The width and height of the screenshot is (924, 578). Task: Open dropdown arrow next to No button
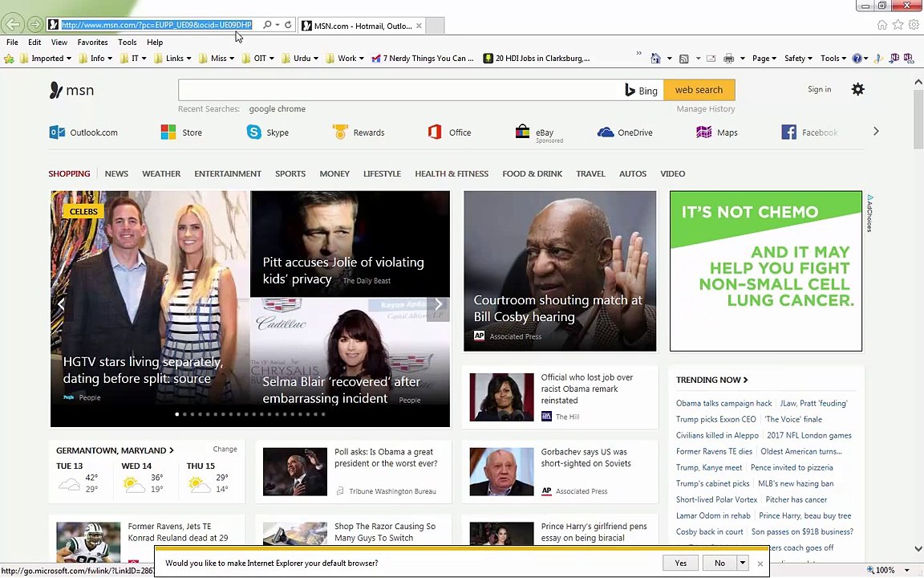pos(743,563)
